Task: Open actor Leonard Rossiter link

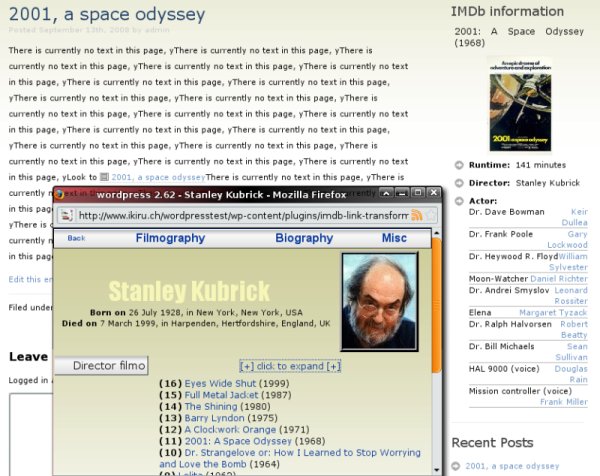Action: (571, 295)
